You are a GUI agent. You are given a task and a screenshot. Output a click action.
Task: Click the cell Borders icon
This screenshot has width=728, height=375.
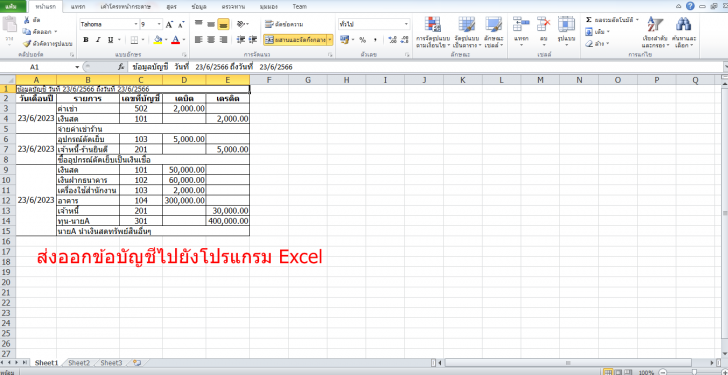click(134, 40)
